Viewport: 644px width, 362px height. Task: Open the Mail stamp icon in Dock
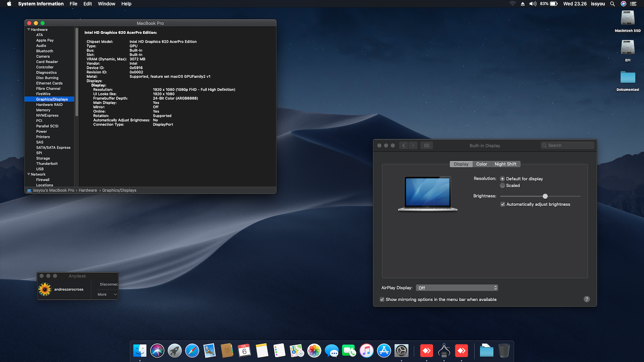pos(209,350)
